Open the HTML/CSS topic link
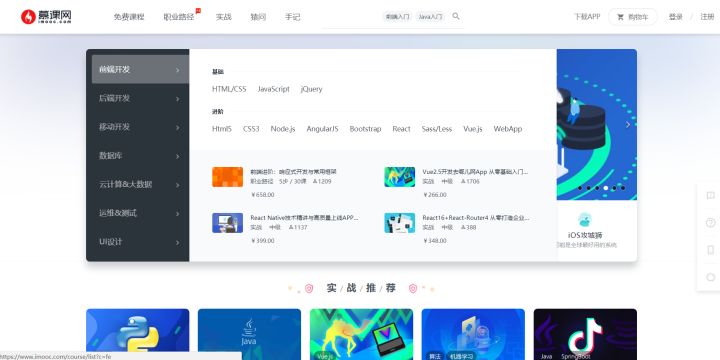The width and height of the screenshot is (720, 360). pyautogui.click(x=229, y=89)
